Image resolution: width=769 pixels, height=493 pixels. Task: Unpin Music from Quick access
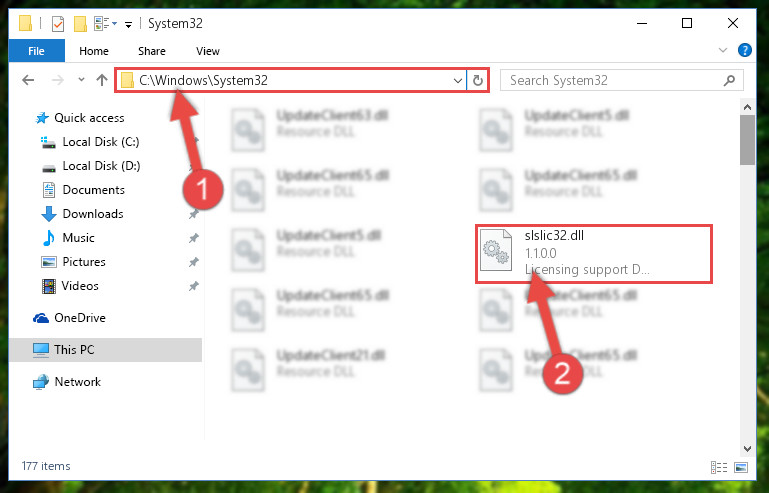tap(194, 238)
